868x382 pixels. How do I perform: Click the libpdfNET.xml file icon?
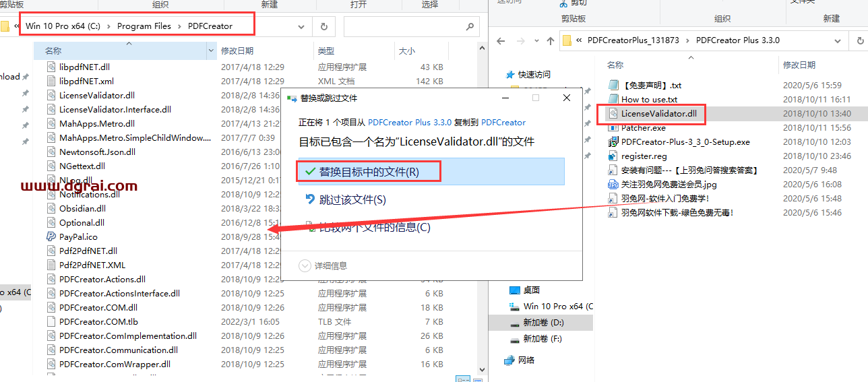(51, 81)
